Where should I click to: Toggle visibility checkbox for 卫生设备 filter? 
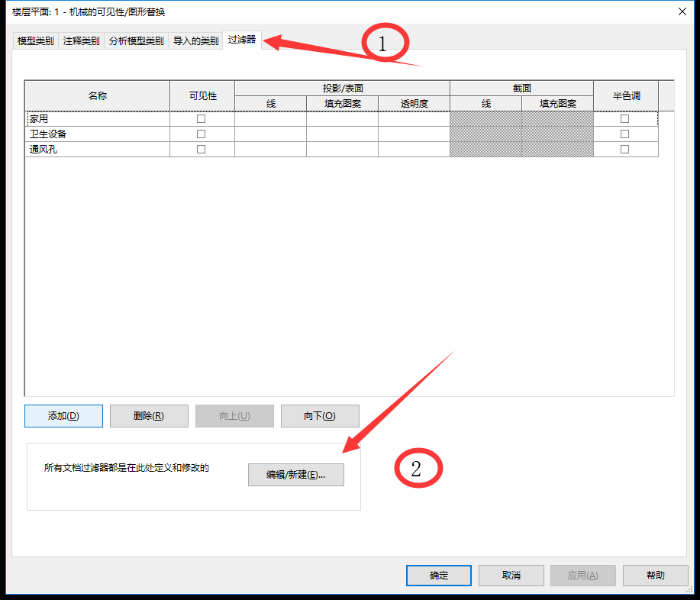tap(202, 134)
